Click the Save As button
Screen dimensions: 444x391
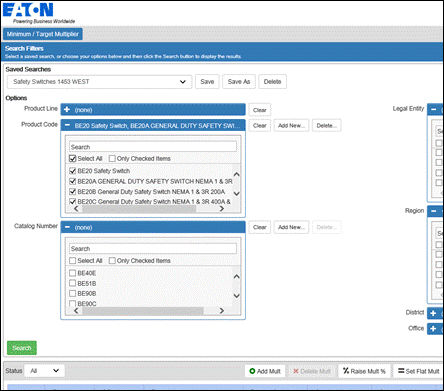click(x=239, y=82)
